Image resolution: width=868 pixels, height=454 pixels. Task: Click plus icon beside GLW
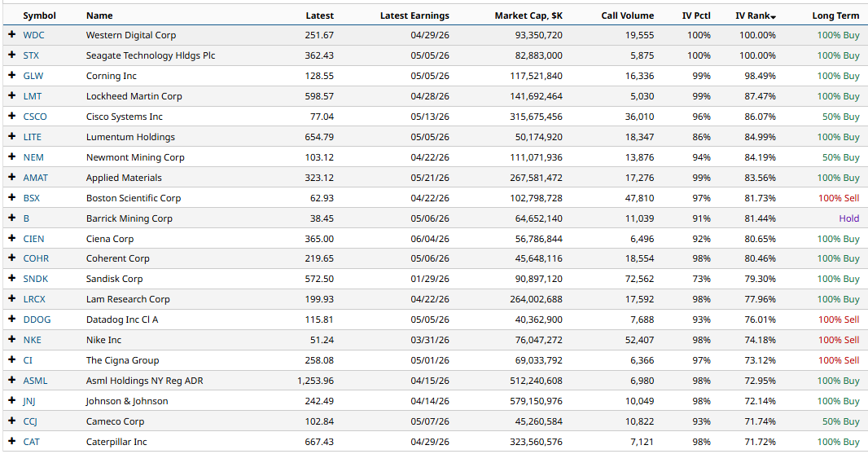tap(12, 76)
